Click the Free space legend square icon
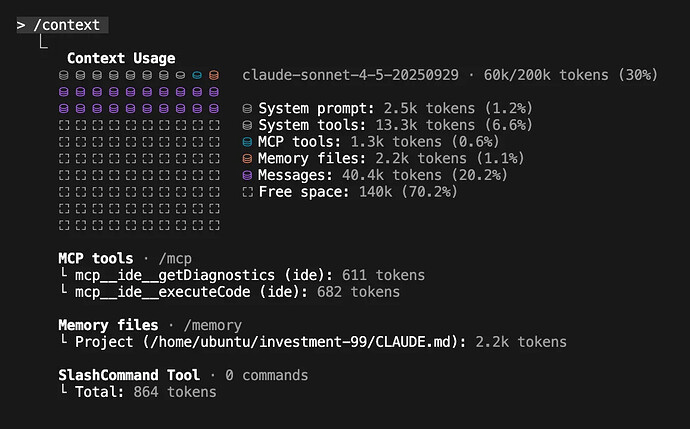 click(x=248, y=192)
